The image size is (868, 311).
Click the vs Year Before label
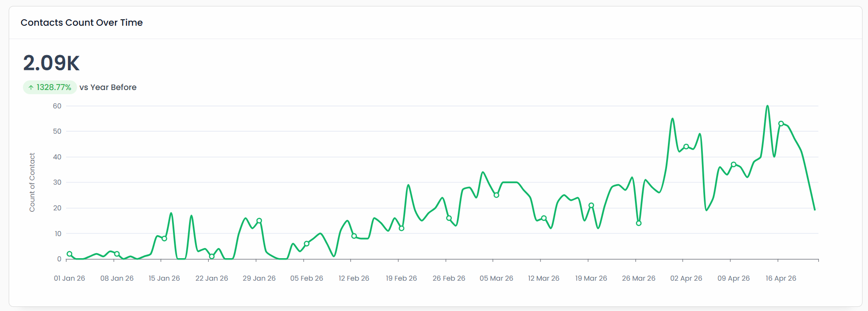point(108,87)
